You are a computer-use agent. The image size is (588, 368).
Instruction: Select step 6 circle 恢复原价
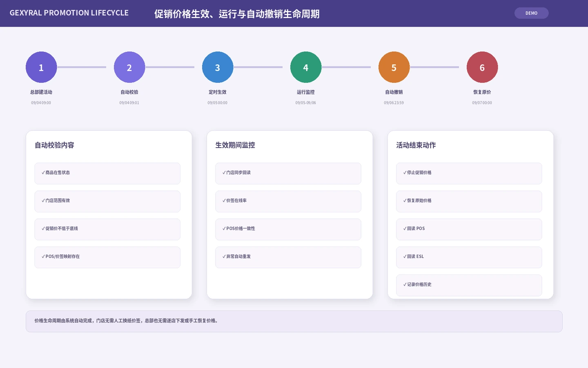482,67
